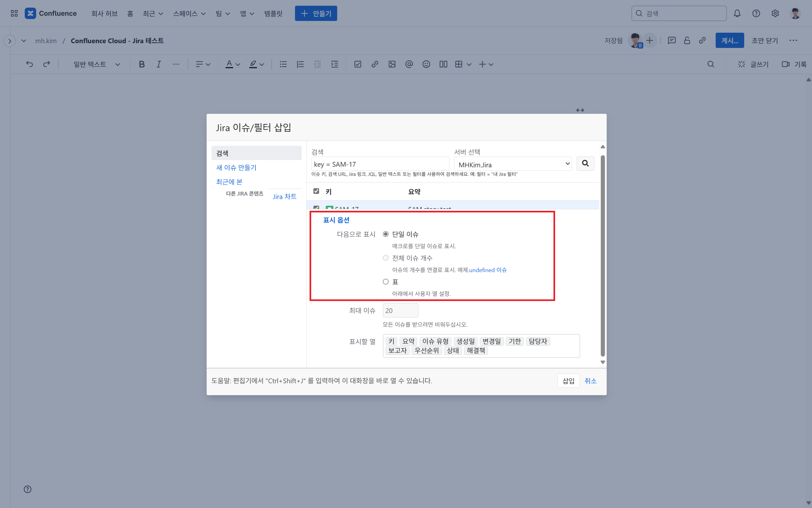The width and height of the screenshot is (812, 508).
Task: Insert an action item checkbox
Action: pyautogui.click(x=358, y=64)
